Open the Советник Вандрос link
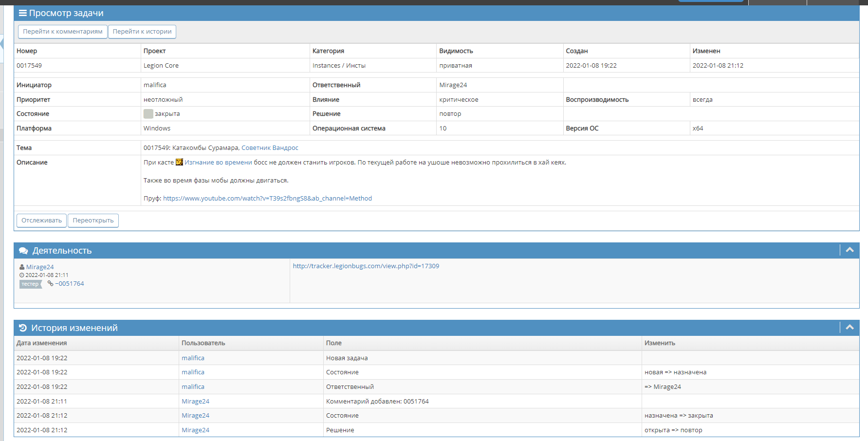 pyautogui.click(x=270, y=148)
